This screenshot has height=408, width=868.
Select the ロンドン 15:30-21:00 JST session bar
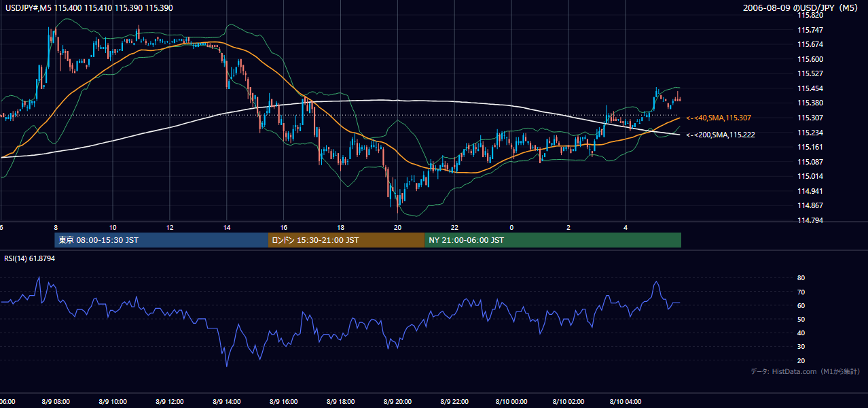[x=346, y=240]
